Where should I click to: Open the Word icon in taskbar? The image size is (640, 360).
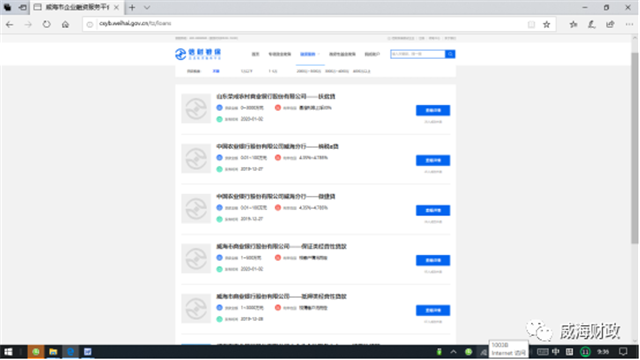(x=88, y=352)
